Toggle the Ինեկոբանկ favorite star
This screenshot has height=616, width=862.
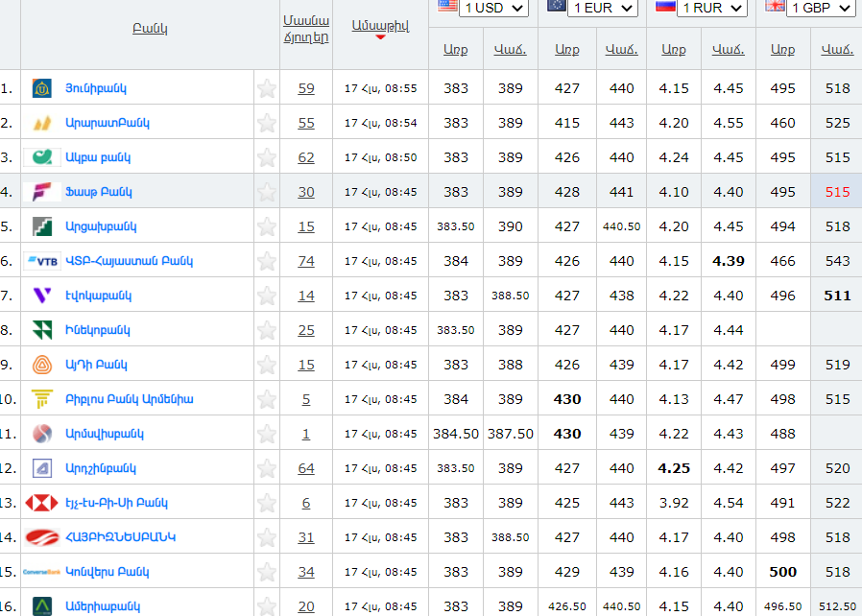267,330
